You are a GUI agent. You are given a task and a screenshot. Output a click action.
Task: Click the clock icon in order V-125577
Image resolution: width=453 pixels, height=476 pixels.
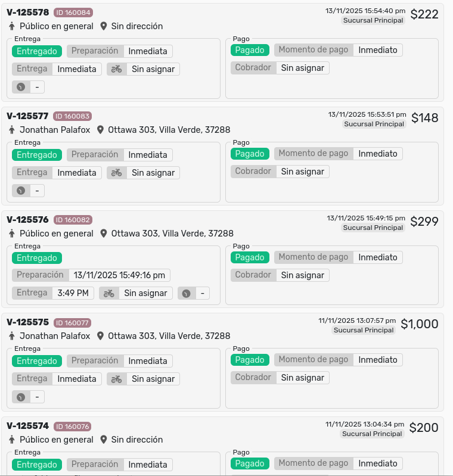tap(21, 191)
